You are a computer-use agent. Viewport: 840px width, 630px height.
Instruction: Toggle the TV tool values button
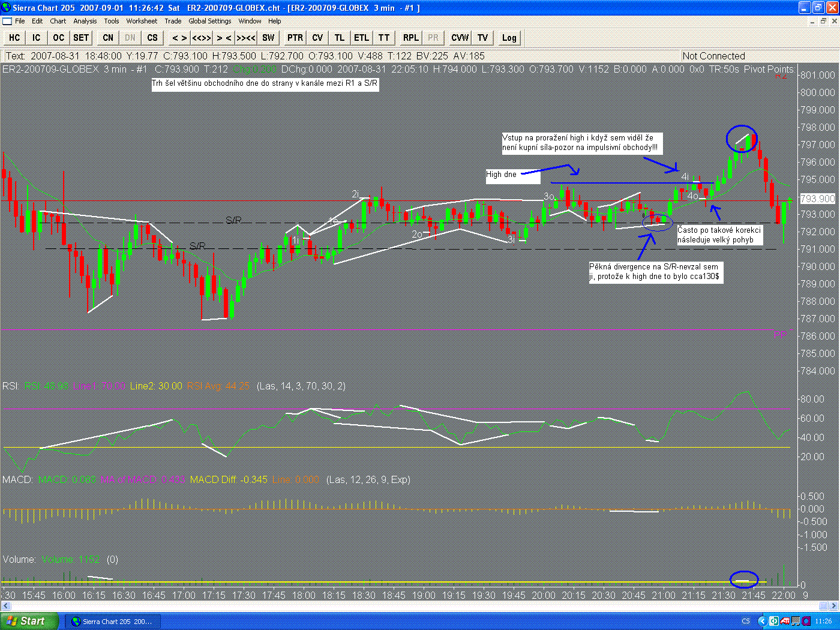click(483, 38)
